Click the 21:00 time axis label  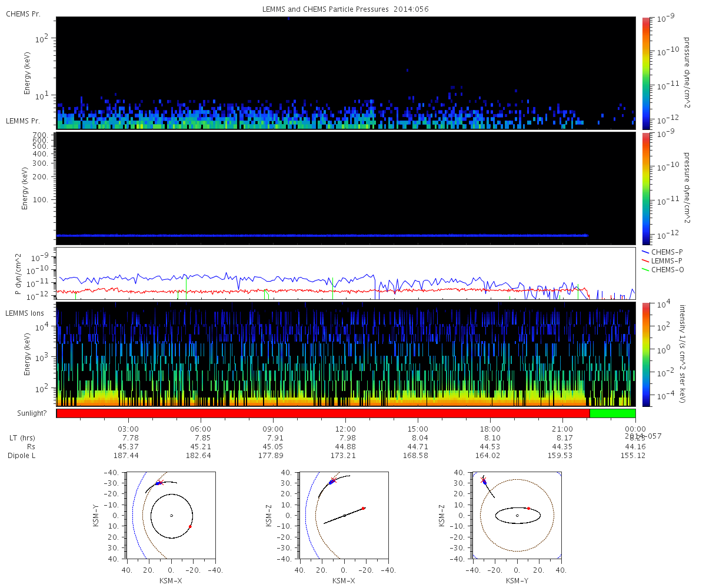[562, 429]
